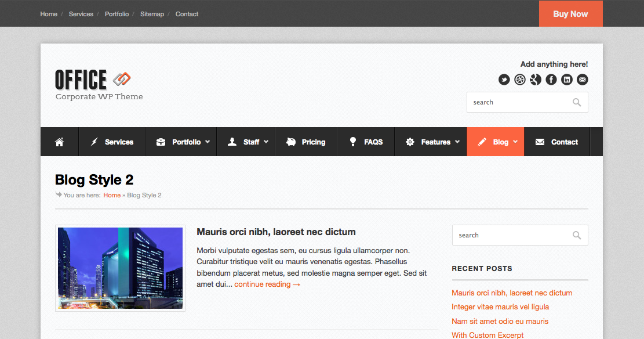Image resolution: width=644 pixels, height=339 pixels.
Task: Open recent post Integer vitae mauris vel ligula
Action: 500,307
